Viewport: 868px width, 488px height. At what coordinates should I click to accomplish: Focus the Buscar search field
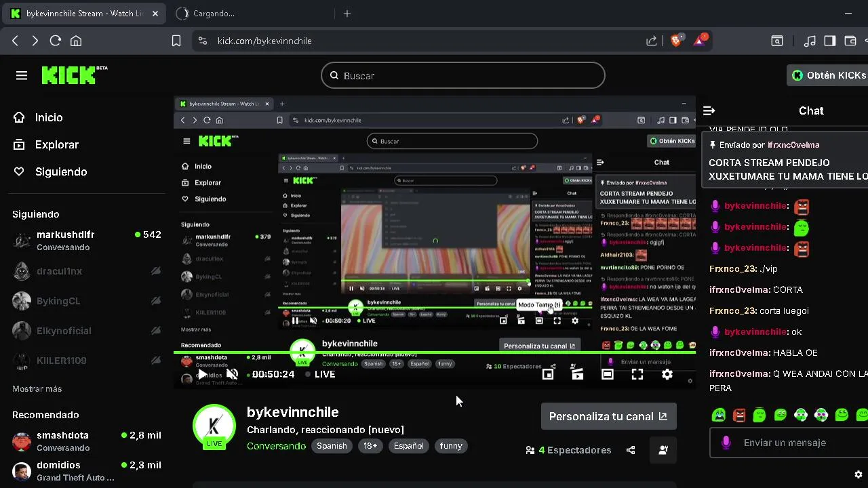(463, 75)
